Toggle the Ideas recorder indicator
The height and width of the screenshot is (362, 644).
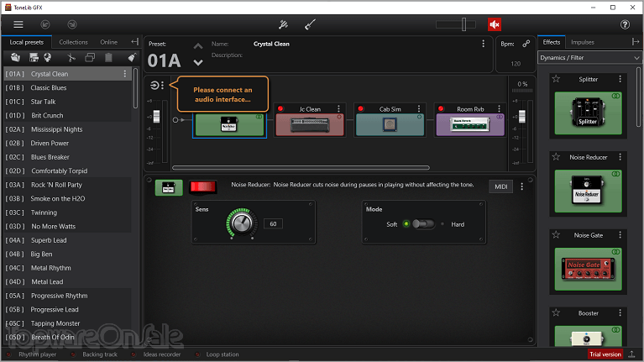pos(134,354)
